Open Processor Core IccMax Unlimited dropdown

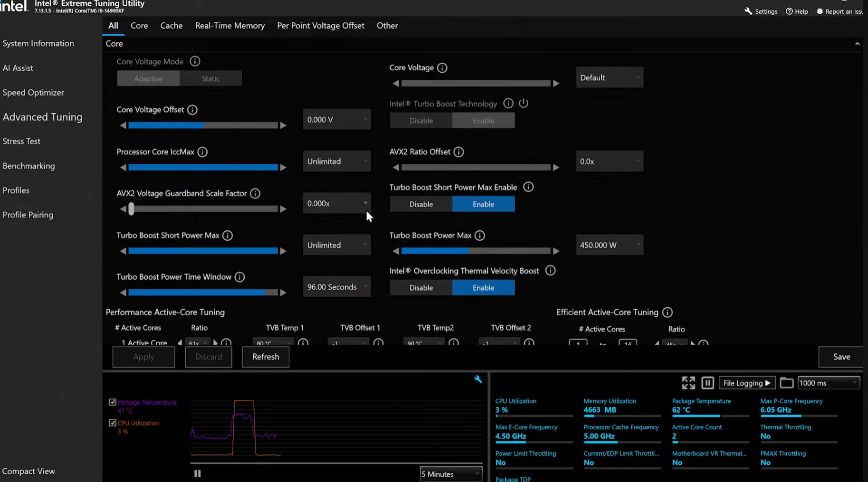[x=337, y=161]
